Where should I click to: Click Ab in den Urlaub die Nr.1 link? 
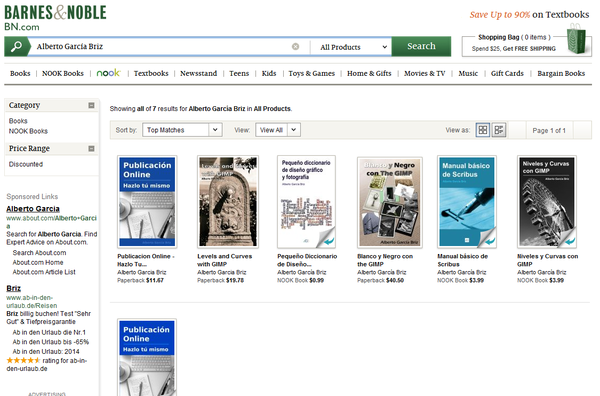49,332
